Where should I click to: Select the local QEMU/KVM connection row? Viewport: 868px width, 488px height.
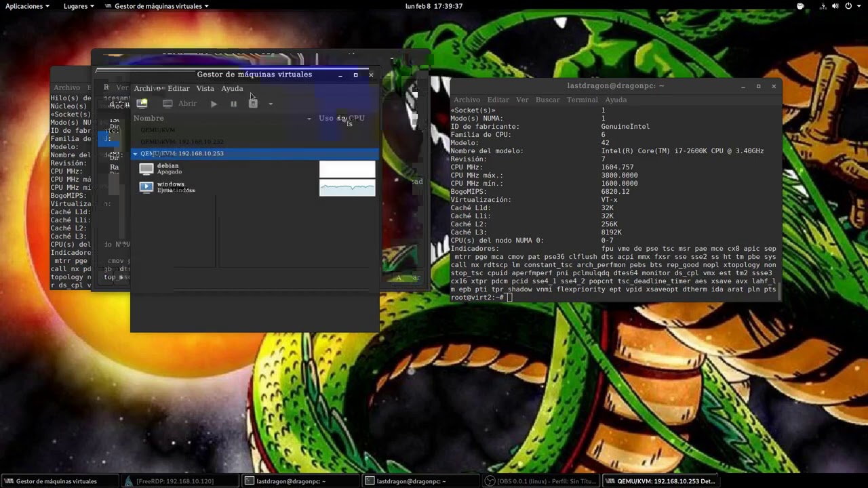click(254, 129)
